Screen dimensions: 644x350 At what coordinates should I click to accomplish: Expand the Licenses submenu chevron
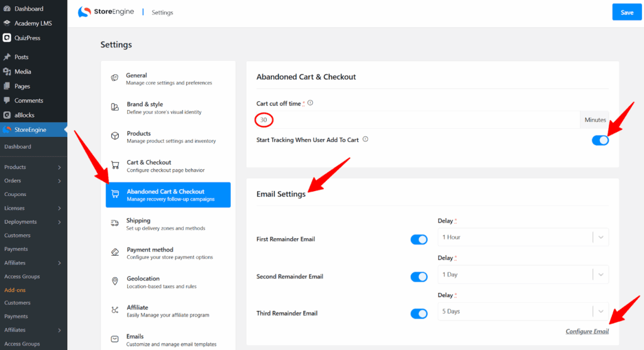(60, 209)
